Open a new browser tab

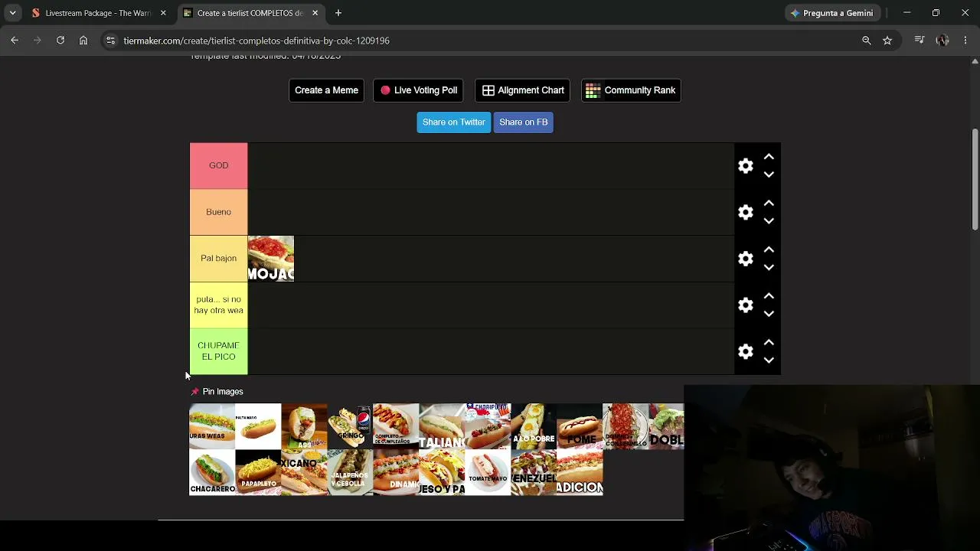click(338, 13)
